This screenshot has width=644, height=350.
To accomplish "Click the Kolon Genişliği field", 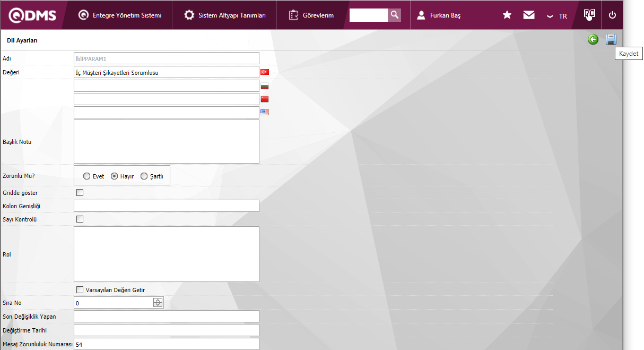I will click(167, 206).
